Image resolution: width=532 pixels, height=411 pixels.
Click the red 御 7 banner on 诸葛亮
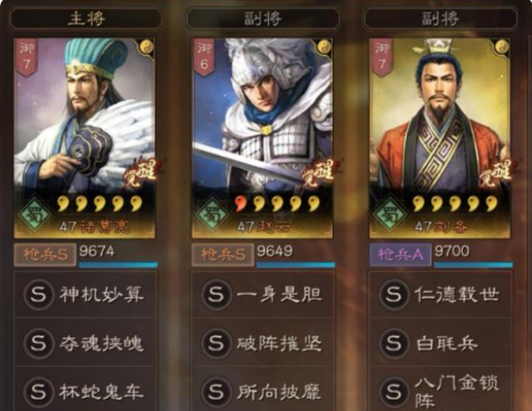(x=26, y=57)
